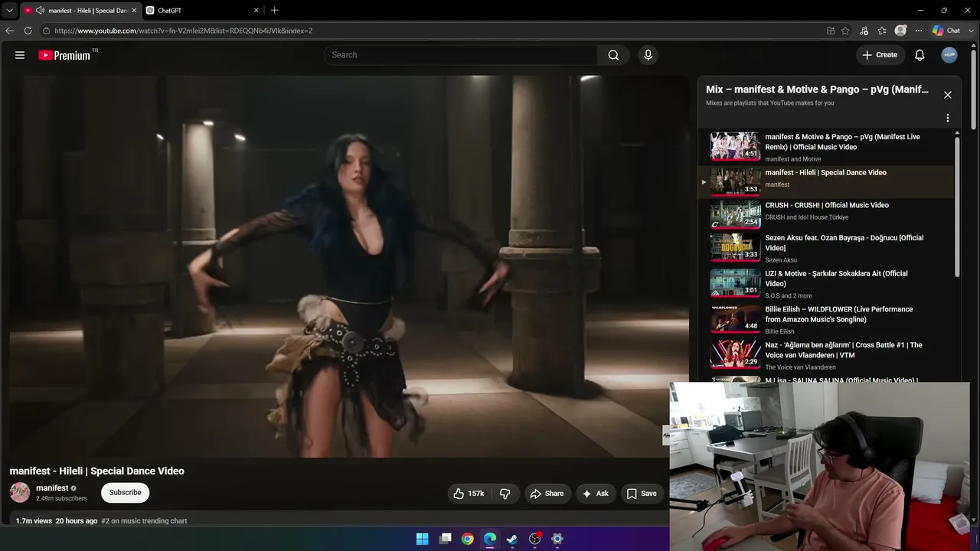This screenshot has width=980, height=551.
Task: Open Steam from the taskbar
Action: 512,539
